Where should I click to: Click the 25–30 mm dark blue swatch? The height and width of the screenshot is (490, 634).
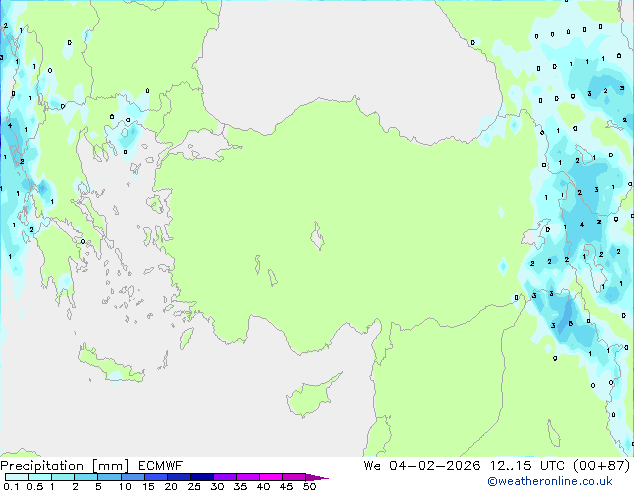point(201,477)
